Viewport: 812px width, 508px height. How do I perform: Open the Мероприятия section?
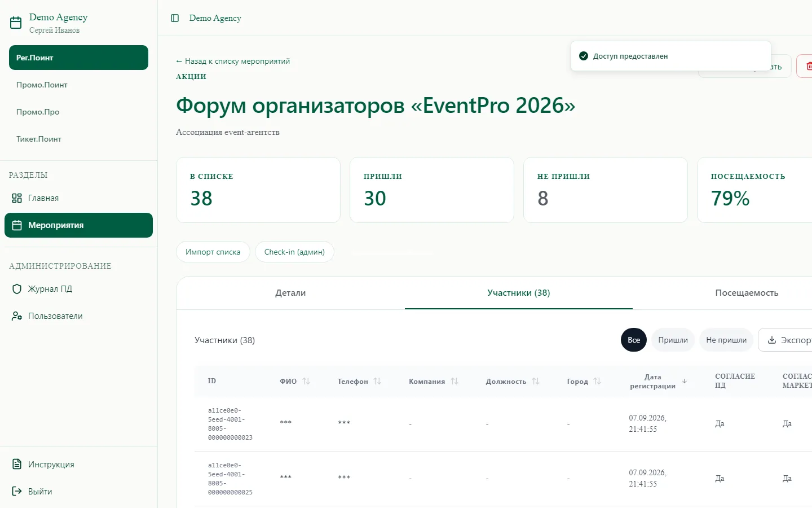(x=78, y=225)
